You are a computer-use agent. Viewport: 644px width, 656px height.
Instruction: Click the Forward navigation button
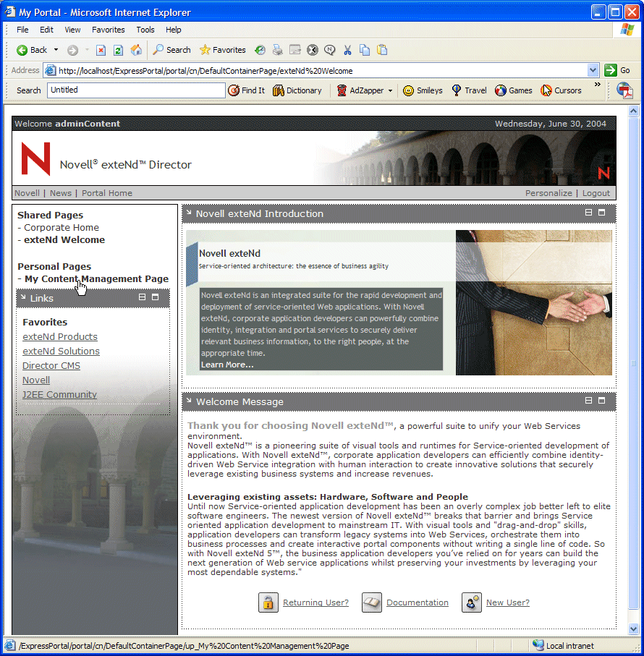pos(73,50)
